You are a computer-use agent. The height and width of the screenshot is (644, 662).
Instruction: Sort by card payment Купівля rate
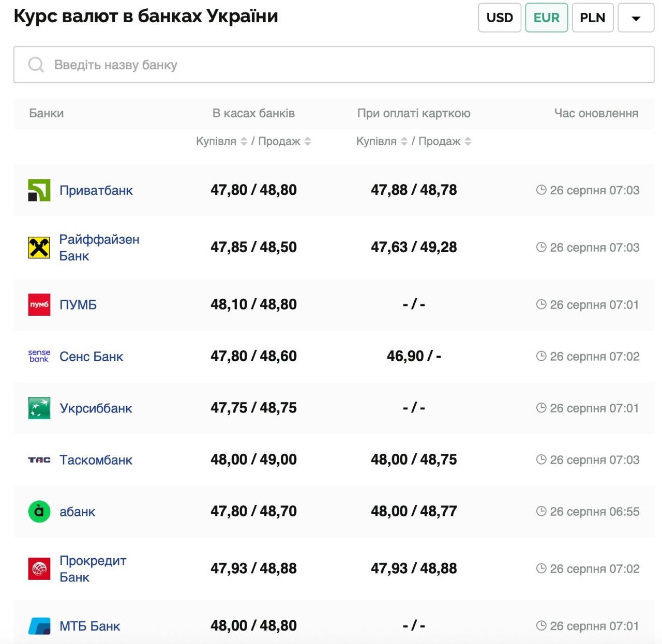(404, 141)
